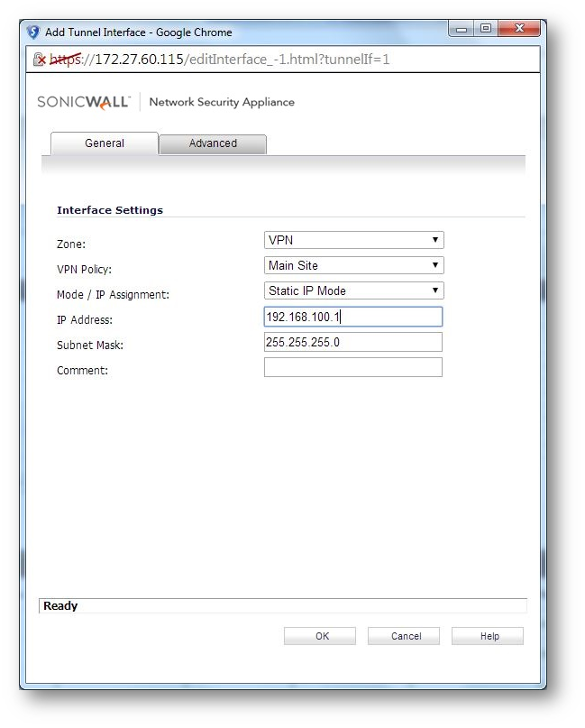Screen dimensions: 585x728
Task: Click the SonicWall logo
Action: point(84,102)
